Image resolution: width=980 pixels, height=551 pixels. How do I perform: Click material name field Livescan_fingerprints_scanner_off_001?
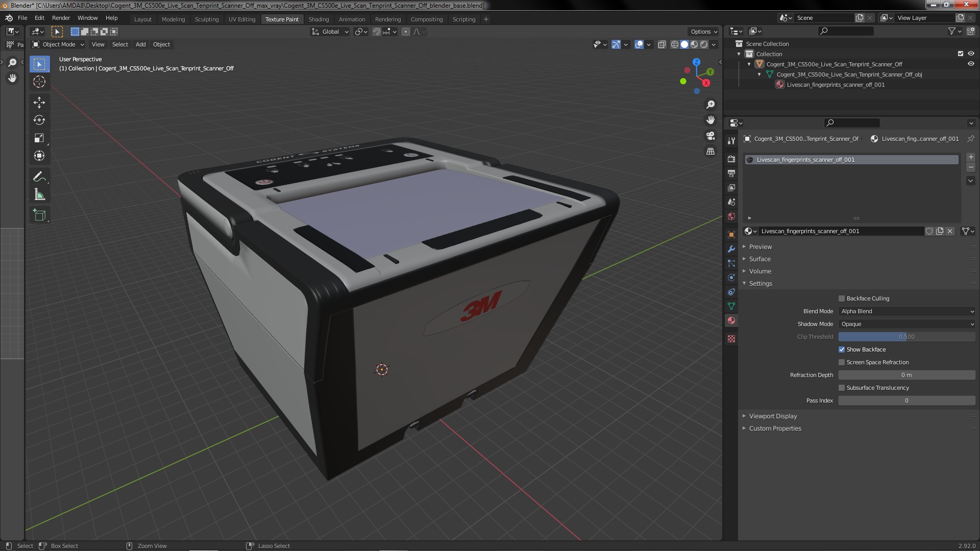click(841, 231)
